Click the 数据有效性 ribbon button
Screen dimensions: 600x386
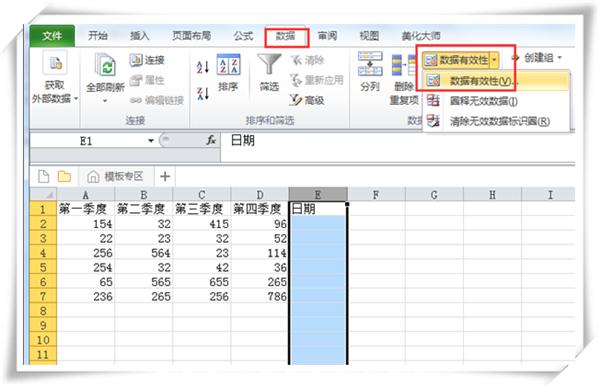coord(456,60)
